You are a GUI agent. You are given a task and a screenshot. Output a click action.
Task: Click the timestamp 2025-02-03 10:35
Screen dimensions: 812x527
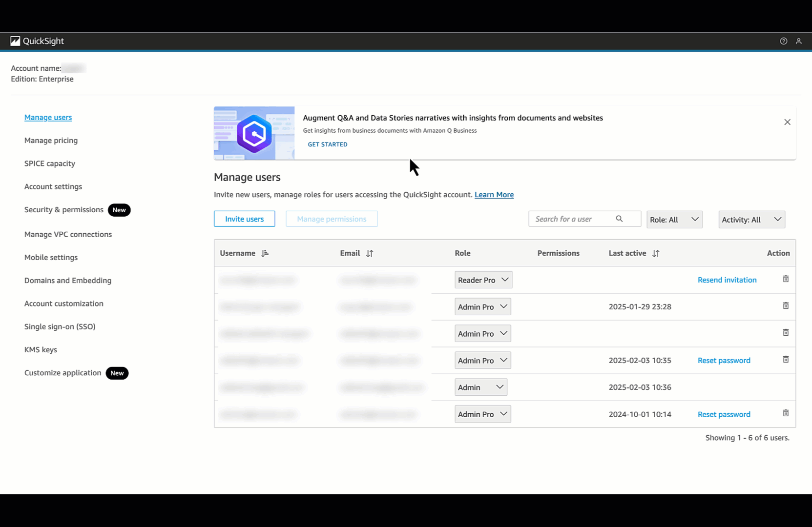pos(640,361)
